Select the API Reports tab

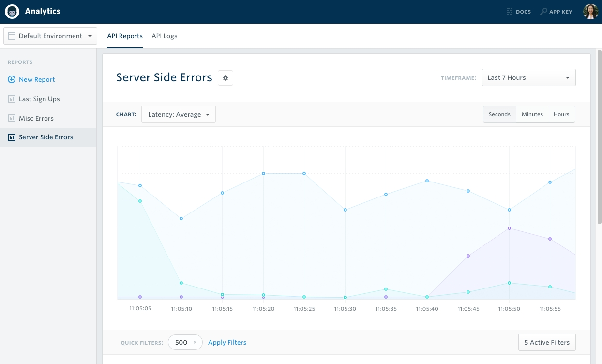(125, 36)
